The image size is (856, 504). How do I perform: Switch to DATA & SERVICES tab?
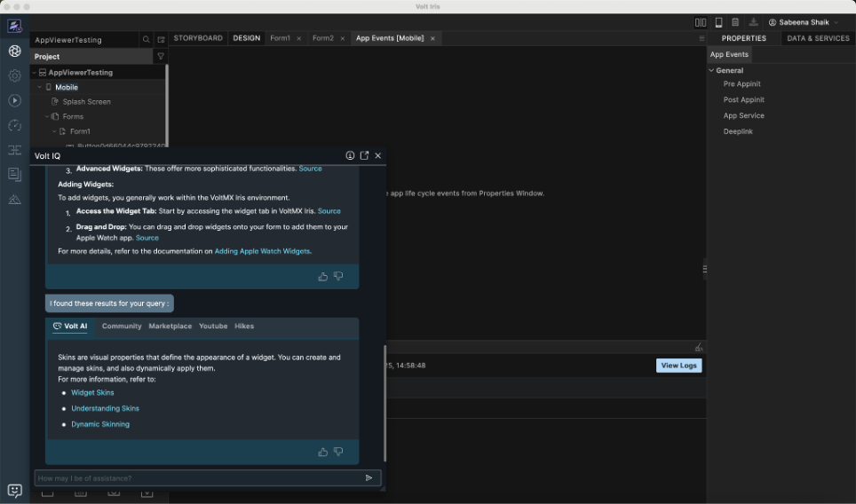click(x=818, y=38)
